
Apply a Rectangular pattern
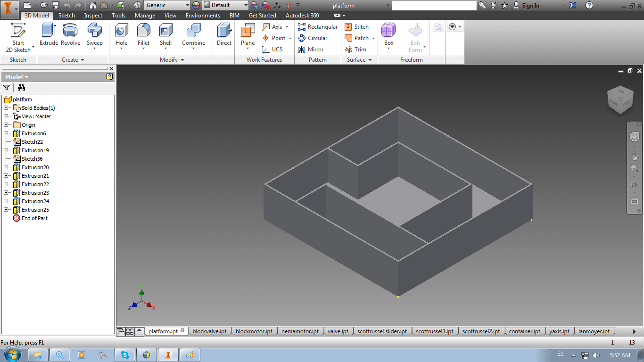point(317,27)
